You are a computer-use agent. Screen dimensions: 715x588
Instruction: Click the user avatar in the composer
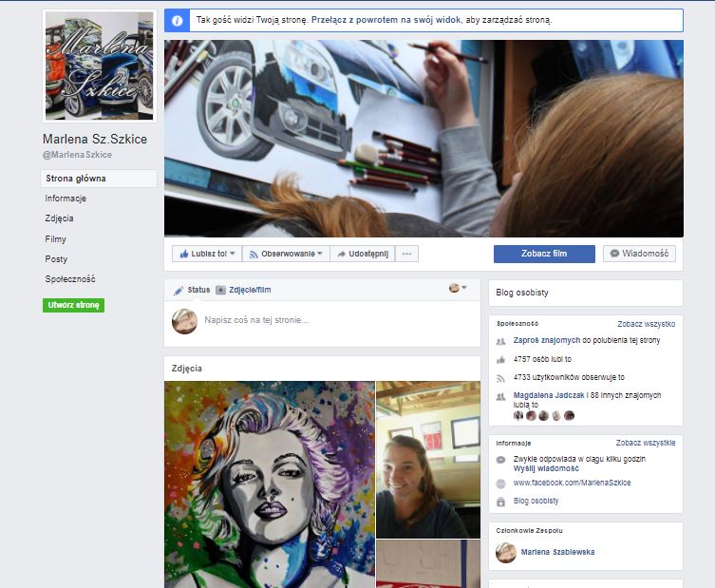(184, 321)
